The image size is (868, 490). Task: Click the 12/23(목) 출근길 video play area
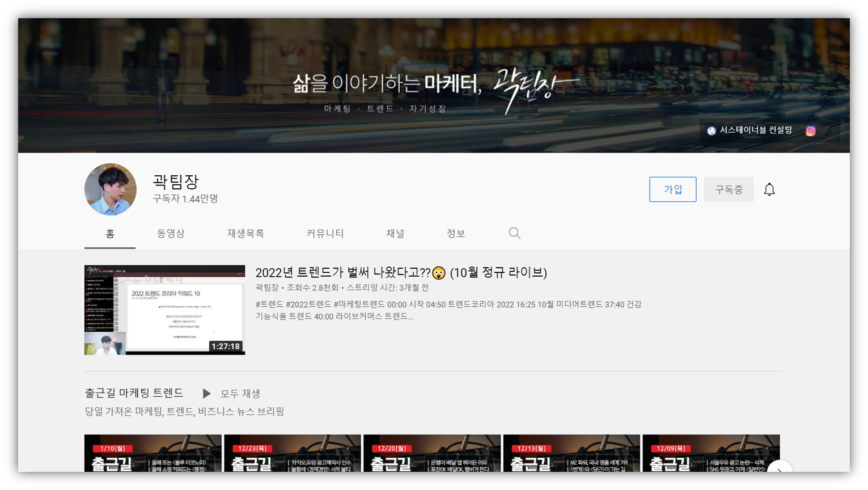click(292, 454)
